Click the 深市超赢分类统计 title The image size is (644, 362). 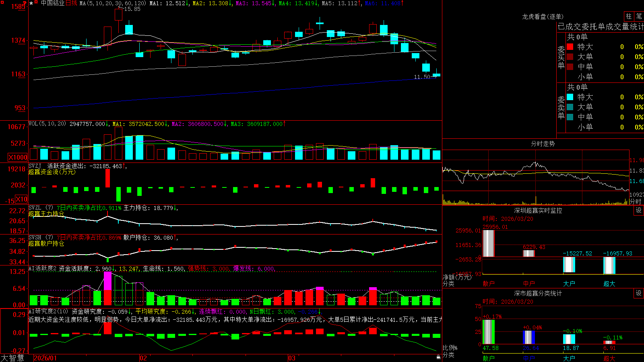pyautogui.click(x=538, y=293)
